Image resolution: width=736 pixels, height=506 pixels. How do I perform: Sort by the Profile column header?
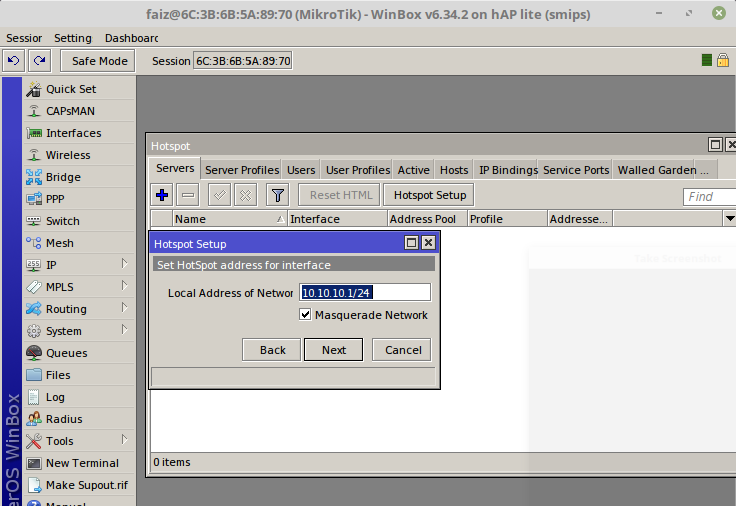pyautogui.click(x=507, y=219)
